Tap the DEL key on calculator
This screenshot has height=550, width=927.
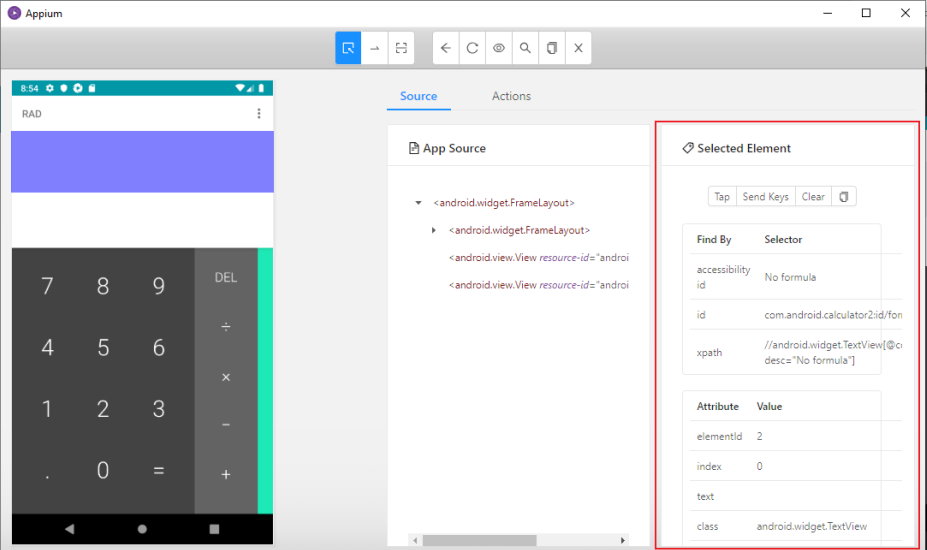point(226,277)
